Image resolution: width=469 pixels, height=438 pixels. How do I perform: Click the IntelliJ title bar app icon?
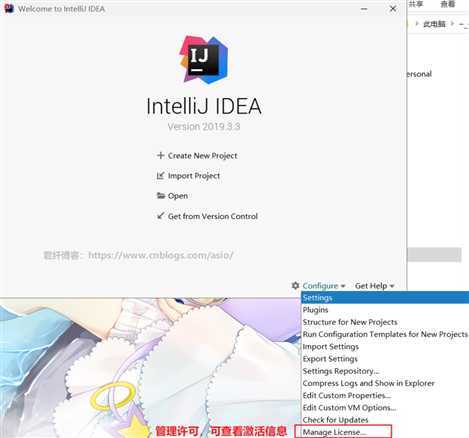click(9, 8)
